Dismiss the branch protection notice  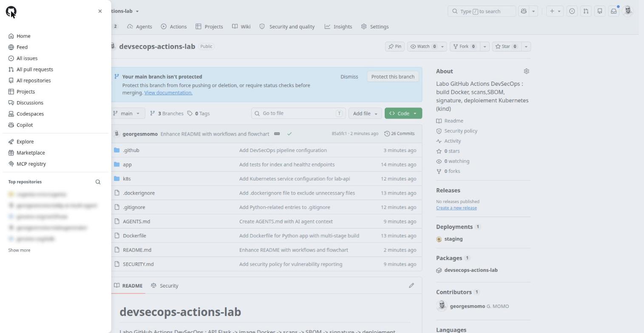coord(349,77)
